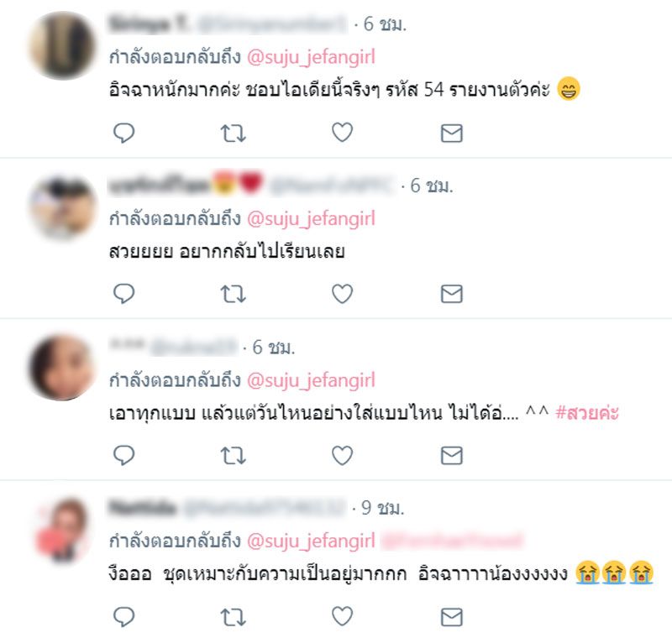Reply to the สวยยยย tweet
This screenshot has width=672, height=638.
click(123, 294)
